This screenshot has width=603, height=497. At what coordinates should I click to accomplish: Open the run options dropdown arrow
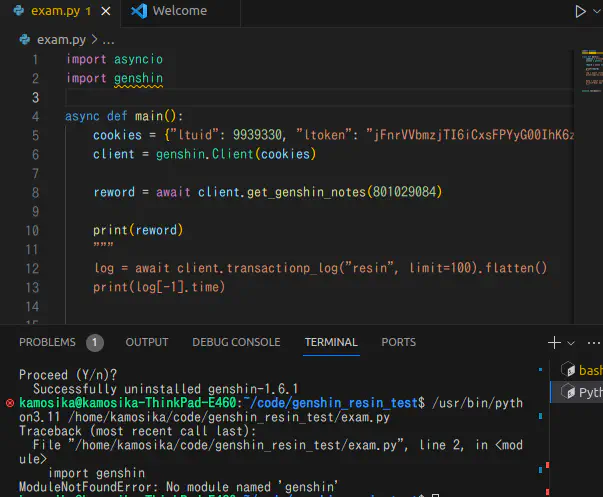click(x=596, y=11)
